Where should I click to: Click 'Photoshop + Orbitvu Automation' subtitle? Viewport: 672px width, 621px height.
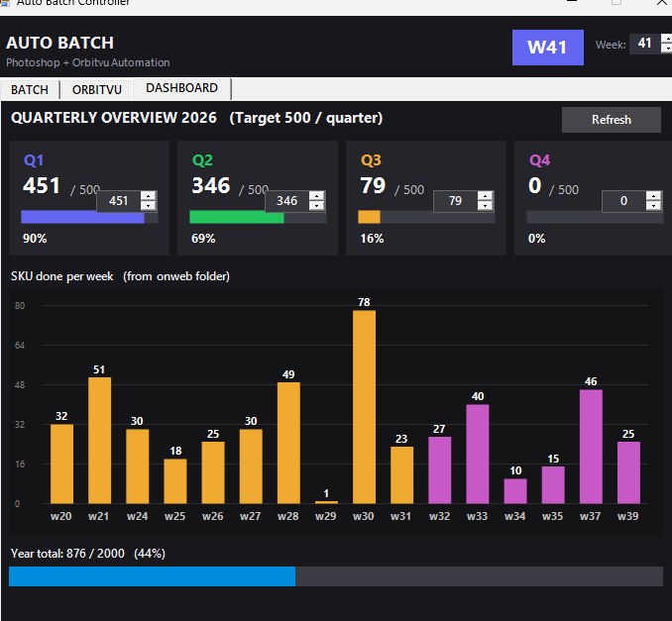(x=88, y=62)
